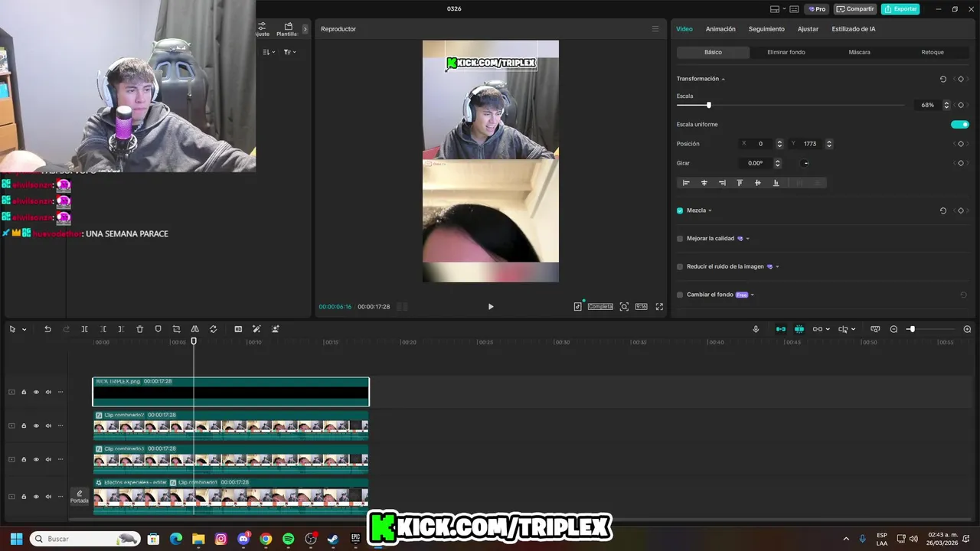The width and height of the screenshot is (980, 551).
Task: Click the Pro badge button
Action: 816,9
